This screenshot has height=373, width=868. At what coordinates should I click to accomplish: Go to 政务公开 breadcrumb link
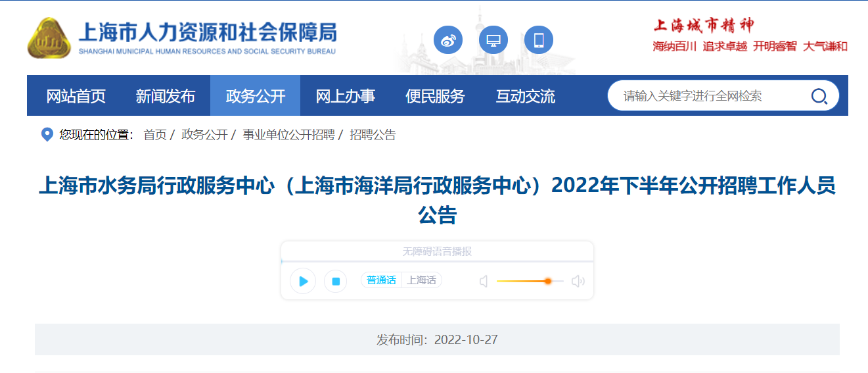pos(204,135)
